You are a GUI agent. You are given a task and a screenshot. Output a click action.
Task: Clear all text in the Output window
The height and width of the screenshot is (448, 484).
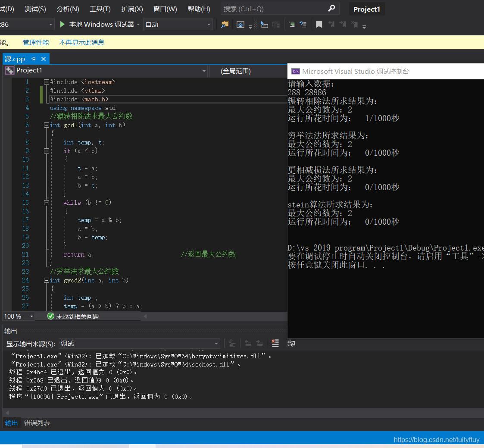[275, 343]
